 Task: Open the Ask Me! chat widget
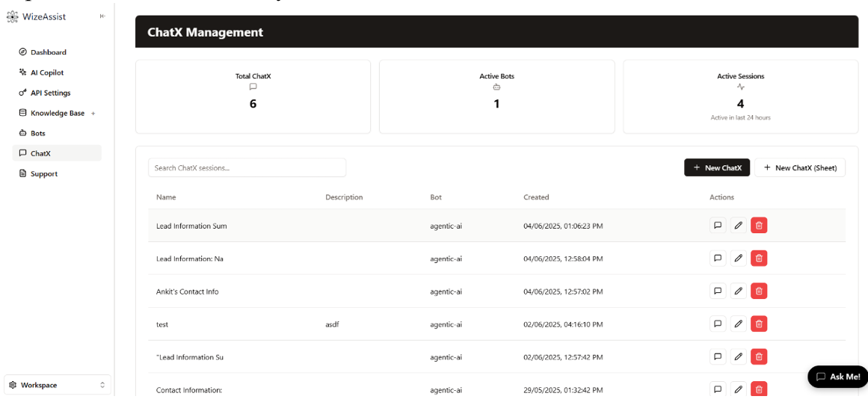(837, 377)
